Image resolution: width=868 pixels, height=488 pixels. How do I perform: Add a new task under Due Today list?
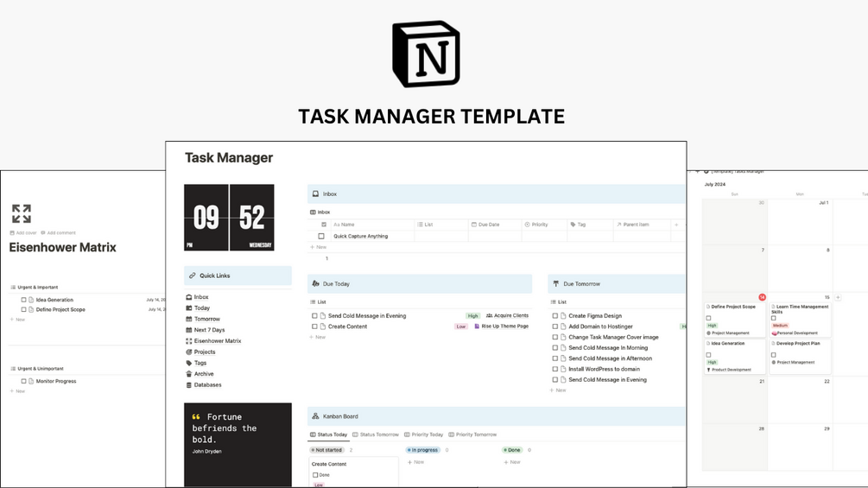point(318,337)
